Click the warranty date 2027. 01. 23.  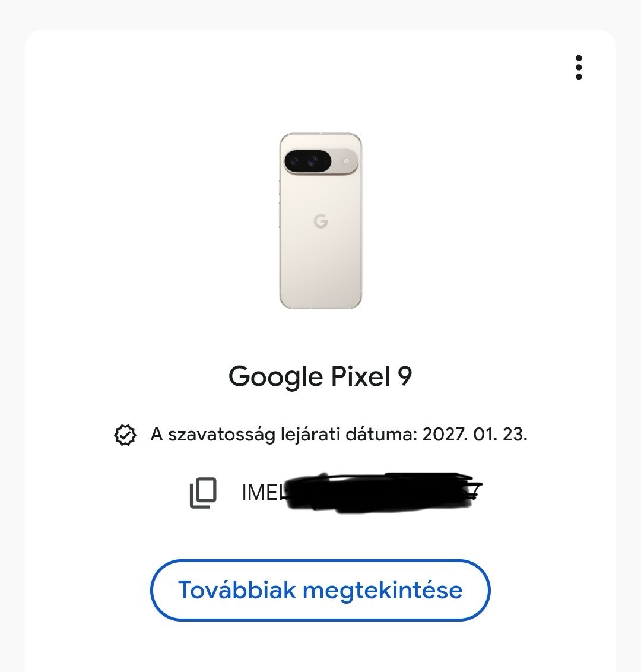tap(474, 435)
